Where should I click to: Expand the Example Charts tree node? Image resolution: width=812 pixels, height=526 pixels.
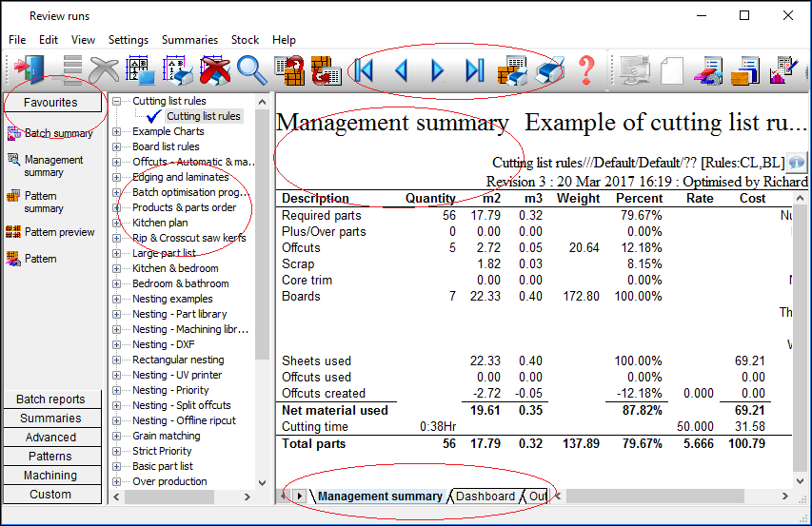point(117,132)
